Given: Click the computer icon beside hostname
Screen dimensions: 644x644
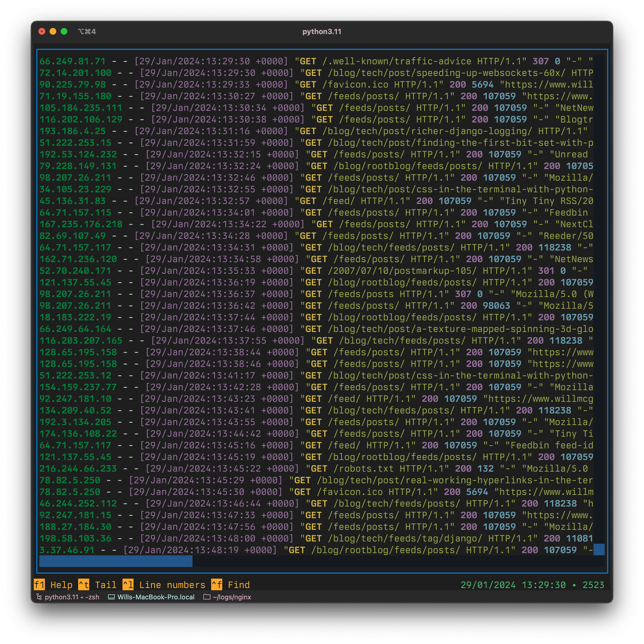Looking at the screenshot, I should (111, 597).
